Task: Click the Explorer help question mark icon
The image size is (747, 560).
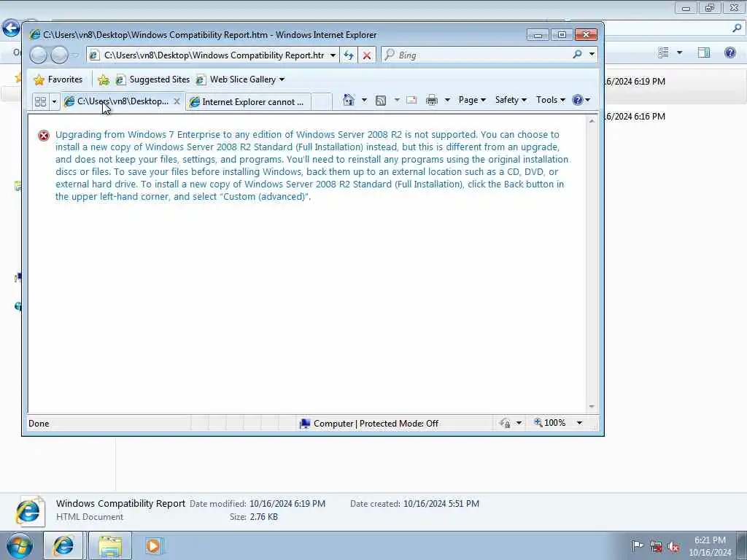Action: [729, 52]
